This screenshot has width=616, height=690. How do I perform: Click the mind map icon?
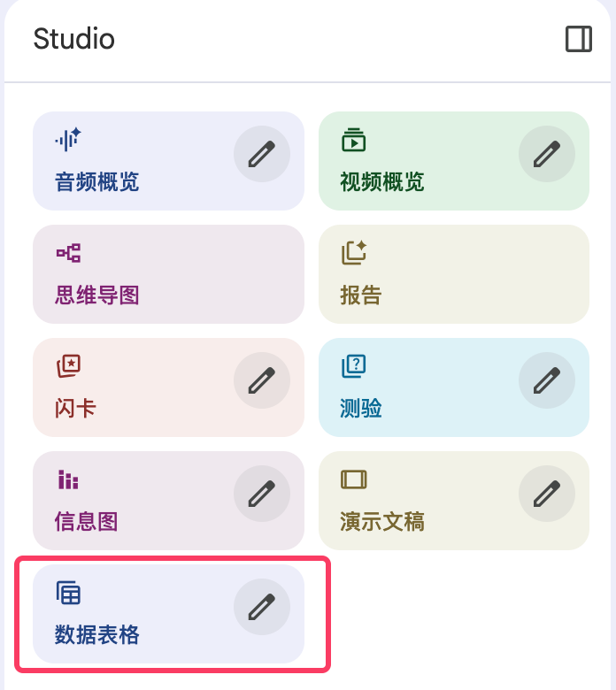coord(68,253)
